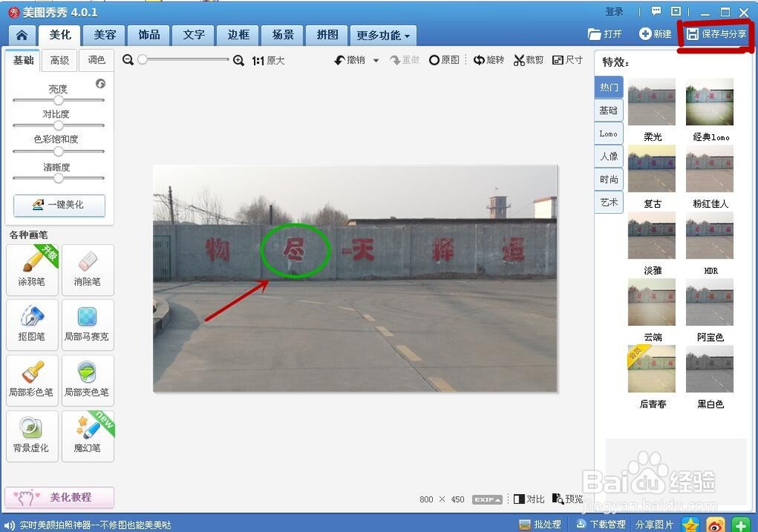
Task: Switch to the 边框 tab
Action: 238,35
